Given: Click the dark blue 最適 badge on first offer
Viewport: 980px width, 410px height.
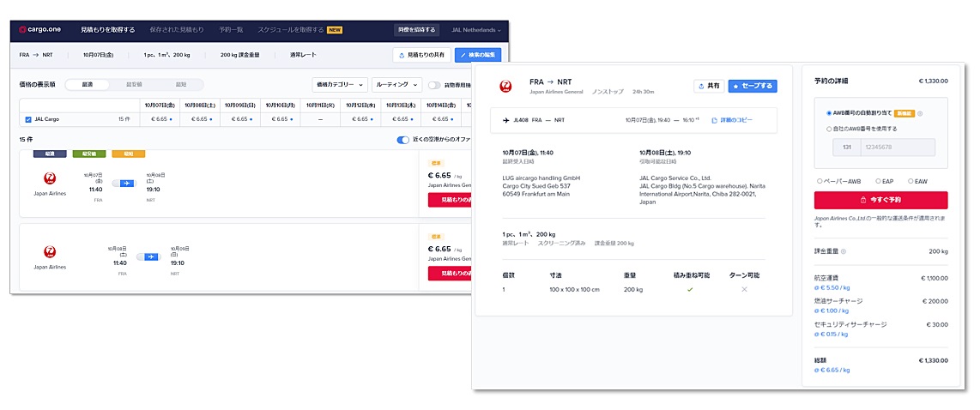Looking at the screenshot, I should click(50, 154).
